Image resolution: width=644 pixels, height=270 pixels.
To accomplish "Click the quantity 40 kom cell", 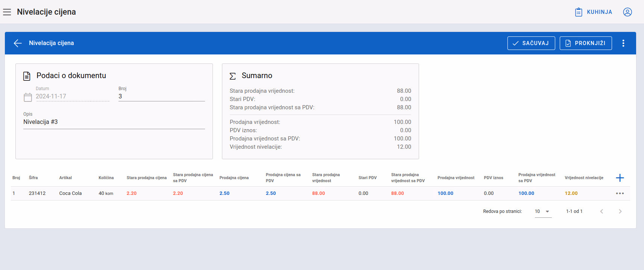I will point(106,193).
